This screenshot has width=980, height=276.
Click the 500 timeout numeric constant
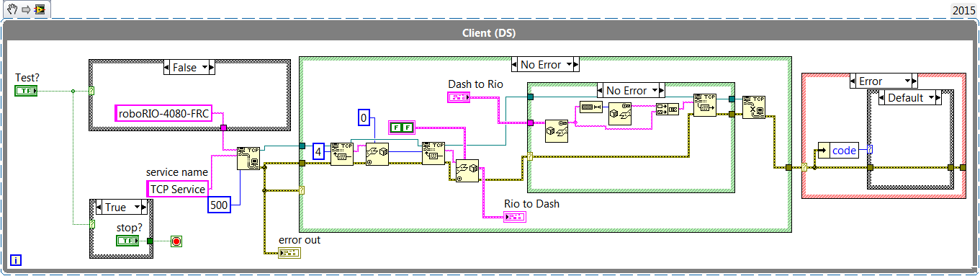click(220, 205)
